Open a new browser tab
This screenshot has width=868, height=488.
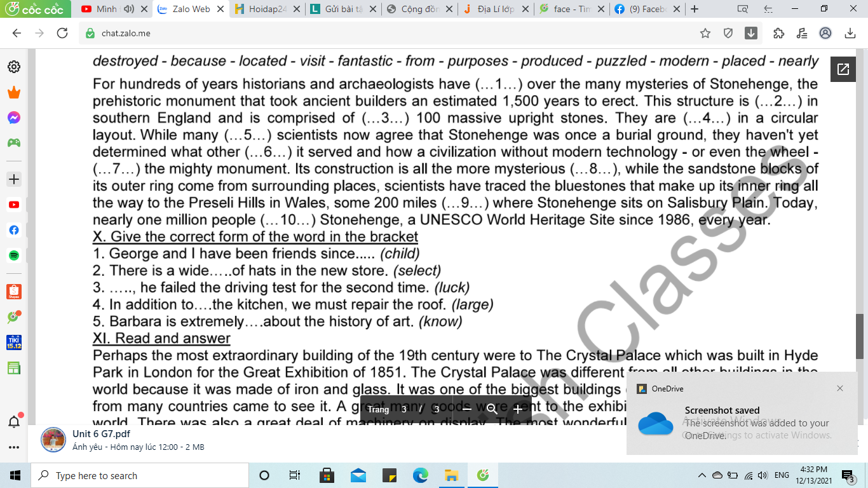(x=695, y=9)
